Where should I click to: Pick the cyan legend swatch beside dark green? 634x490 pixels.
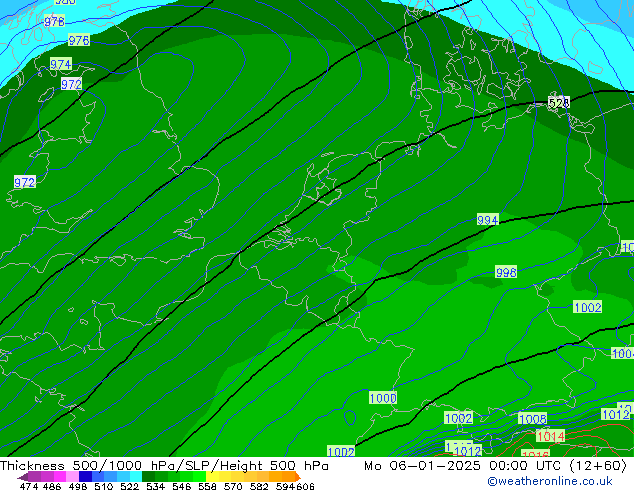tap(136, 477)
